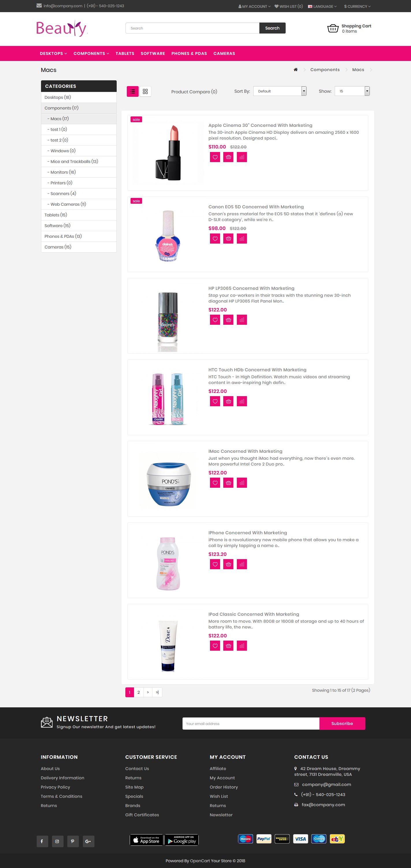Screen dimensions: 411x868
Task: Add iPhone to wish list
Action: 215,564
